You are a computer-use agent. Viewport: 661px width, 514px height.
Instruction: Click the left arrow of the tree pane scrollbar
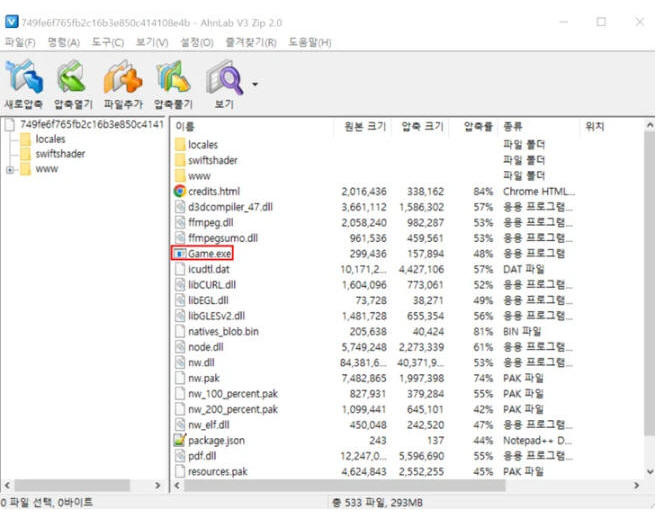click(x=7, y=486)
